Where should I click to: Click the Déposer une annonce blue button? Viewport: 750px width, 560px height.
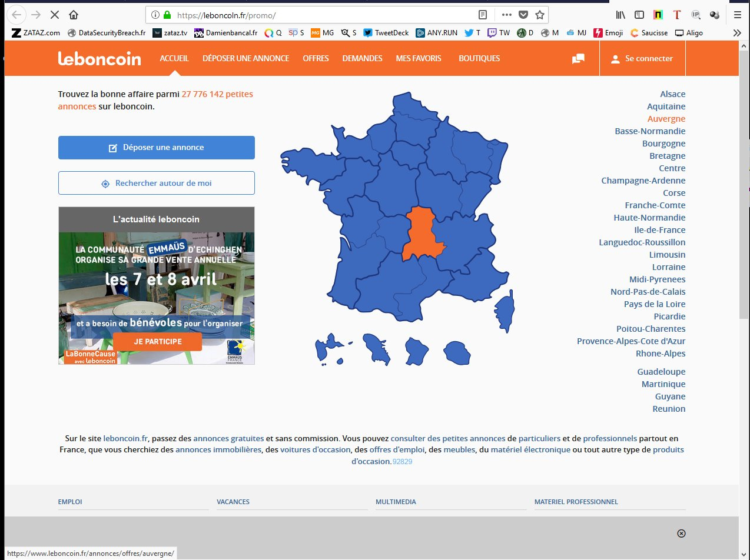coord(156,148)
